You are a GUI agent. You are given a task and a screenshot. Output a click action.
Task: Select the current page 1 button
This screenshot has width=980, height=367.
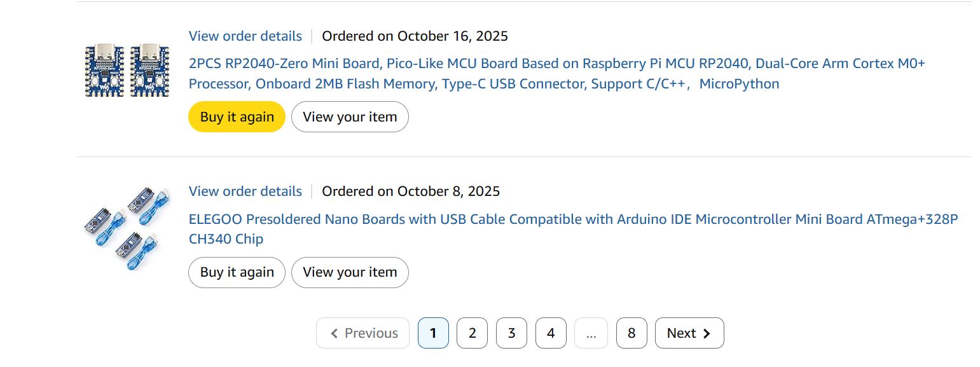pos(433,333)
